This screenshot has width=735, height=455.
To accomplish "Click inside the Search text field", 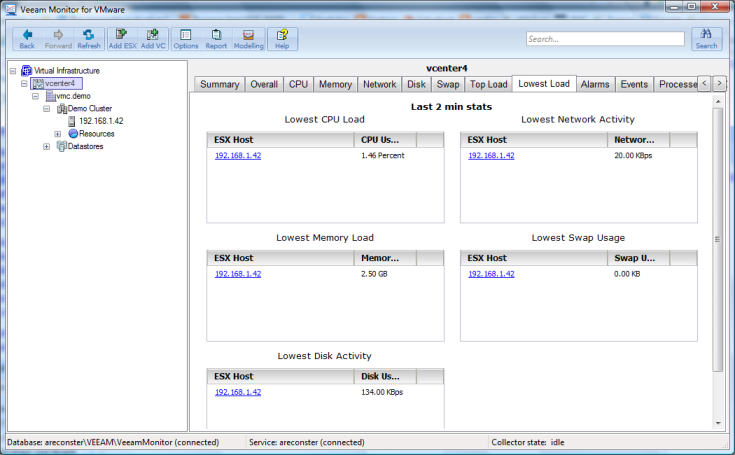I will (604, 40).
